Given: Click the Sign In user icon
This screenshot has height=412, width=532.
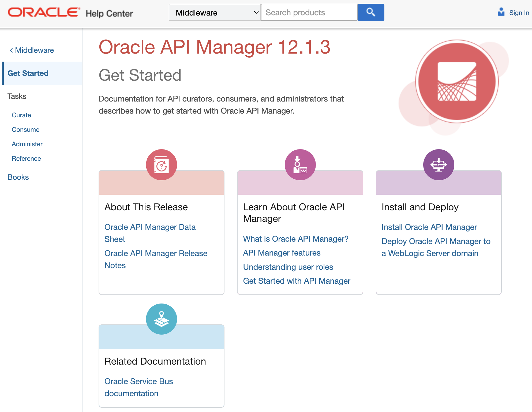Looking at the screenshot, I should pyautogui.click(x=501, y=12).
